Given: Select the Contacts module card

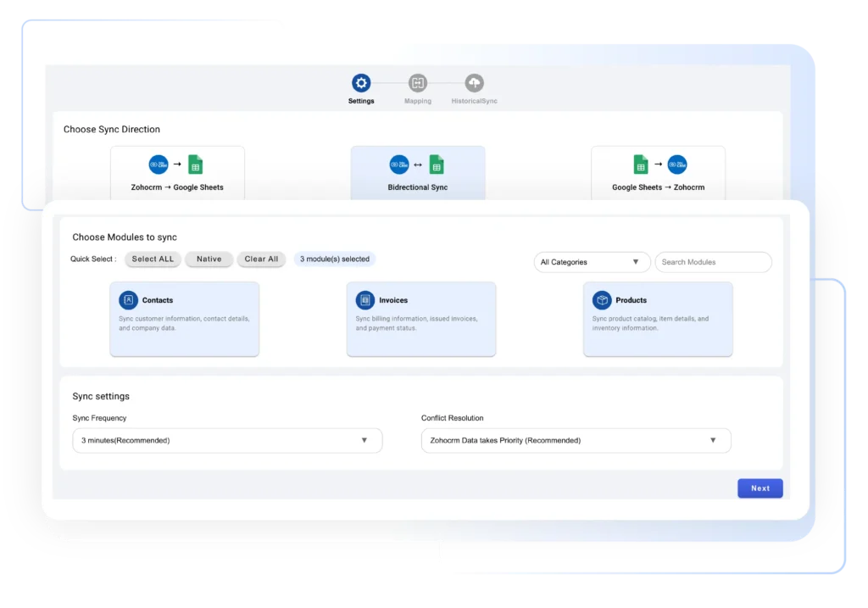Looking at the screenshot, I should click(x=184, y=319).
